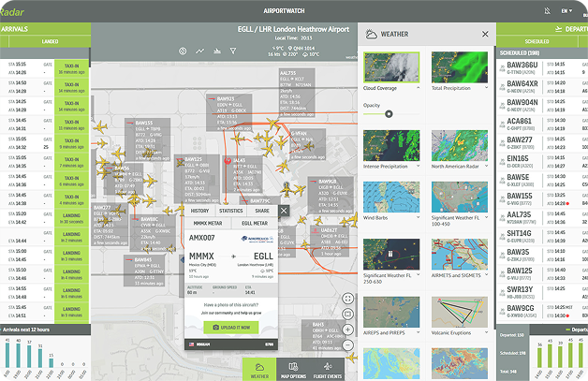Click the trend chart icon in header
This screenshot has height=381, width=588.
(x=199, y=51)
